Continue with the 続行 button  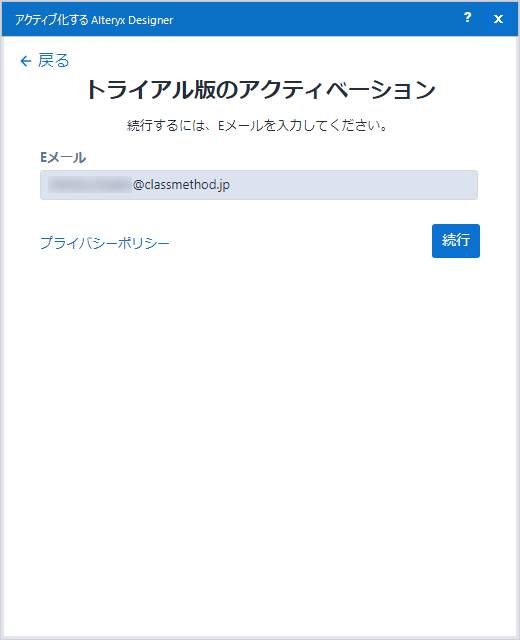coord(456,241)
